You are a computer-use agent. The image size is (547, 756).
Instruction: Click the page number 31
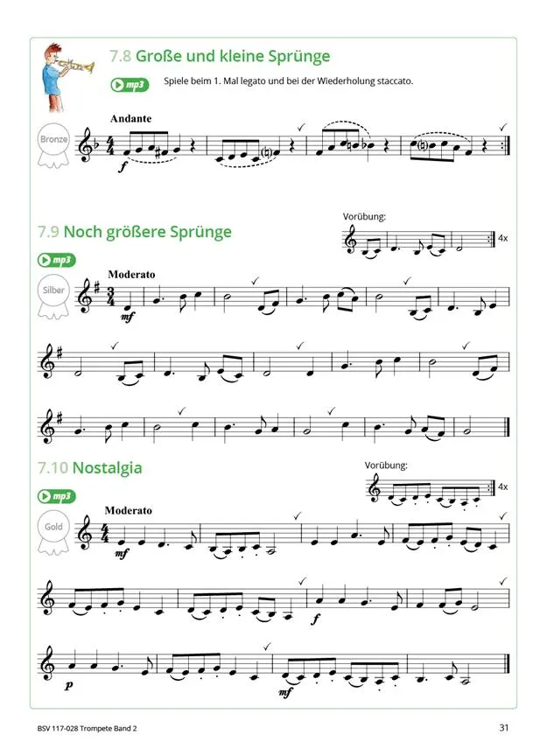504,727
